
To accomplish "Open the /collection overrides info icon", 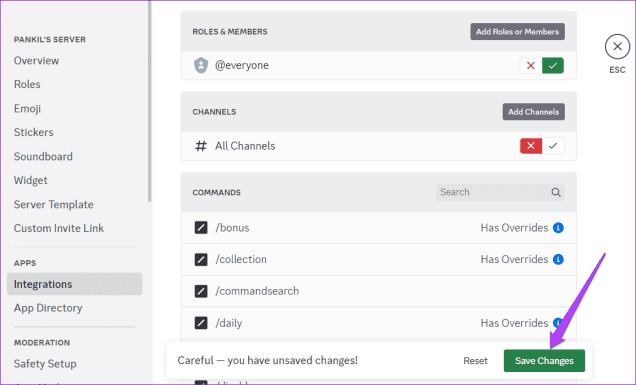I will pyautogui.click(x=558, y=259).
